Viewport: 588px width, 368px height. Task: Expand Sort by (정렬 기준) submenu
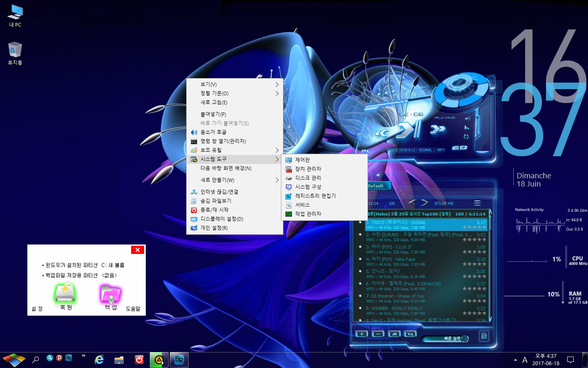[x=235, y=93]
